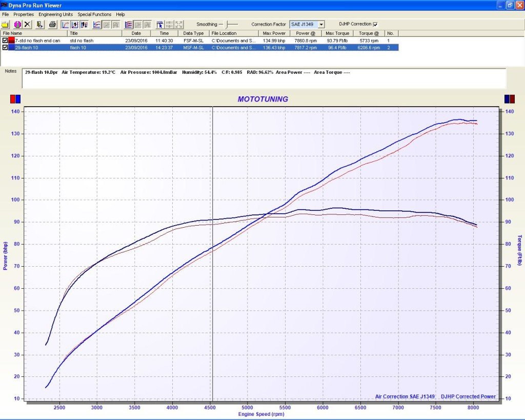Click the X delete run icon
Screen dimensions: 525x420
(x=28, y=24)
